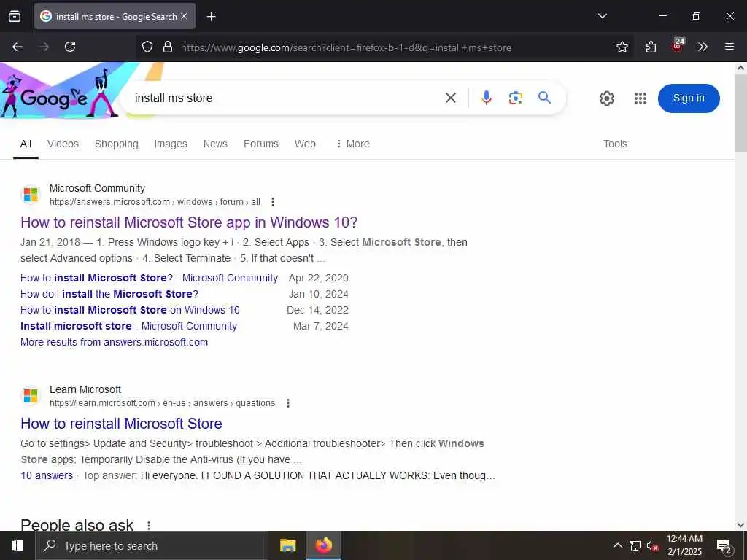The image size is (747, 560).
Task: Open the Google apps grid
Action: tap(640, 98)
